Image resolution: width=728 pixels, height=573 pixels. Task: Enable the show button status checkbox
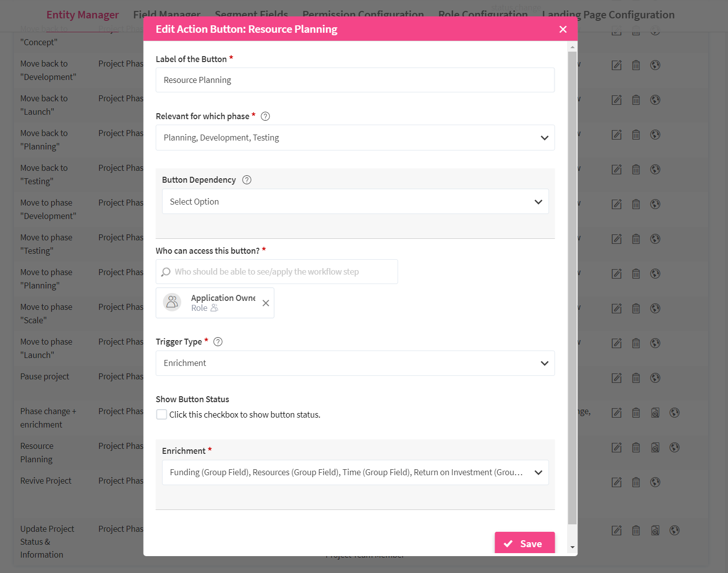click(161, 415)
